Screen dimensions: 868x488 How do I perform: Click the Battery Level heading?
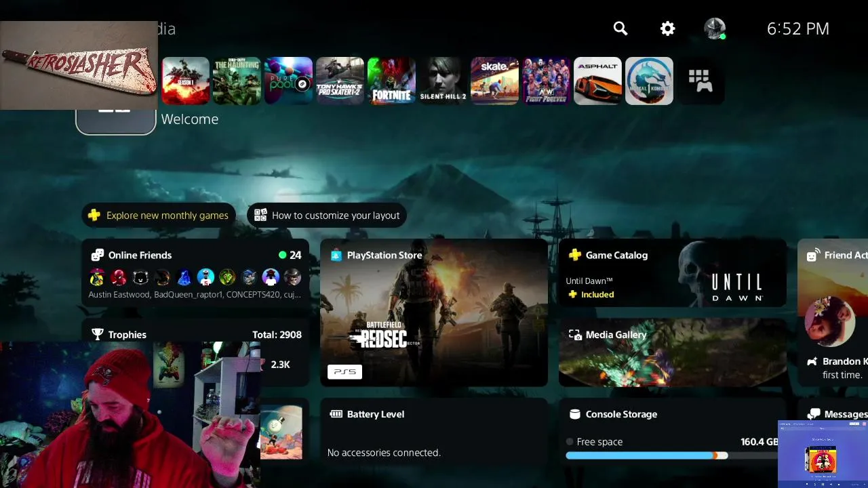376,414
